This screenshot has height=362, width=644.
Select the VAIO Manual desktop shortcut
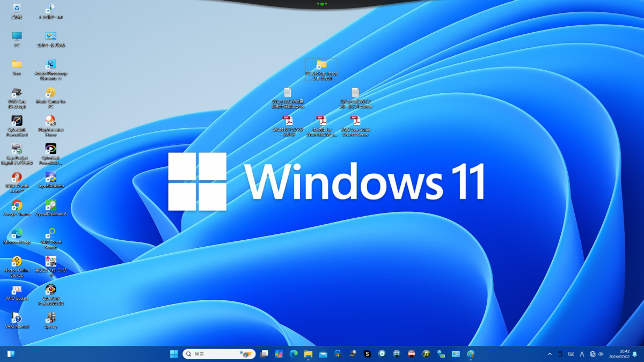pos(17,320)
